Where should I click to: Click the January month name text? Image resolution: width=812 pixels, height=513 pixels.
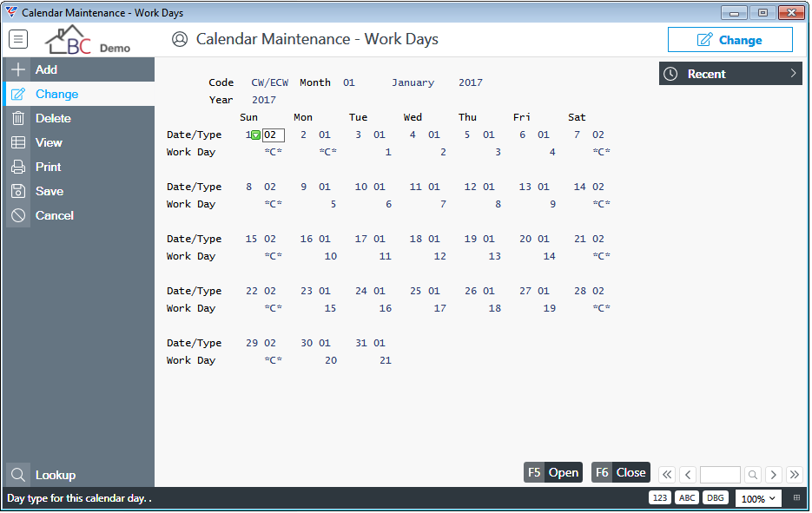point(413,82)
